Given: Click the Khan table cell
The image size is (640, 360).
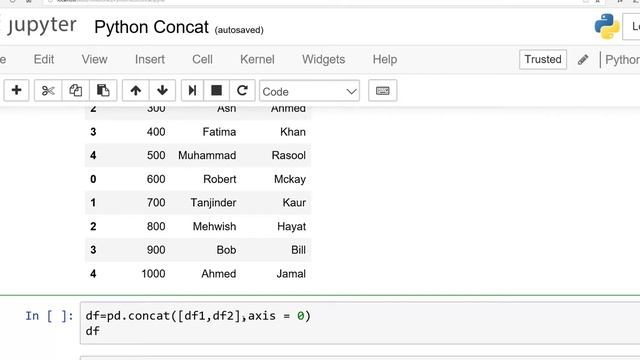Looking at the screenshot, I should coord(293,132).
